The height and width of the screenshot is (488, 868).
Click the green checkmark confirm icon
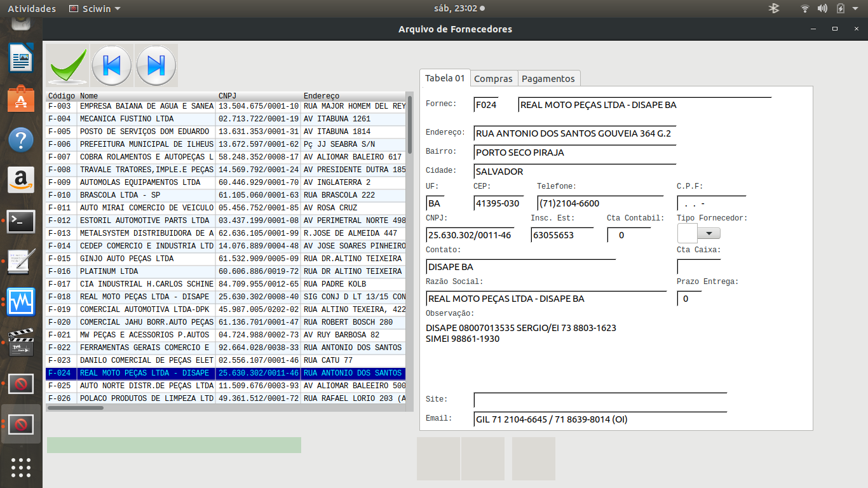(67, 65)
